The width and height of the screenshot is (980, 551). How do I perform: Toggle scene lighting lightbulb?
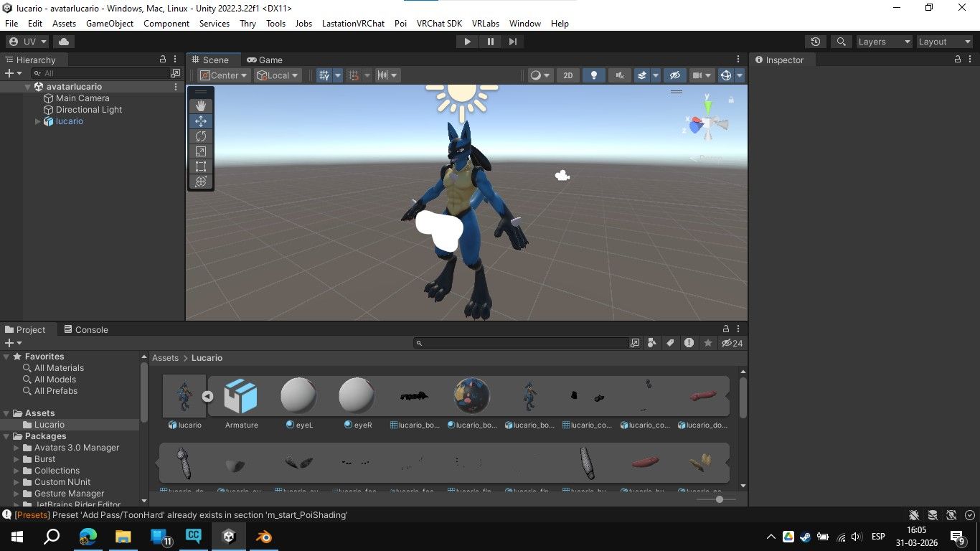click(593, 75)
